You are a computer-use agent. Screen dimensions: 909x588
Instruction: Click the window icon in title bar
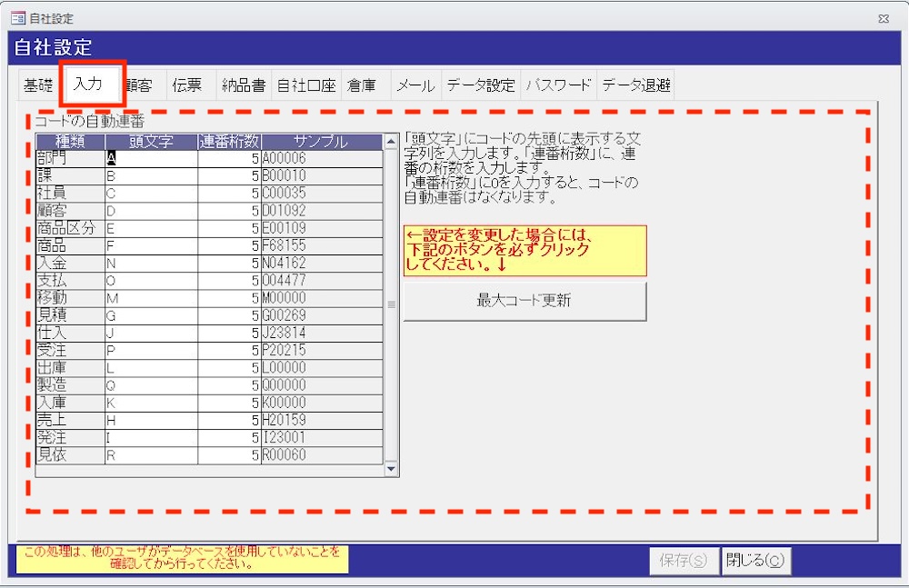(17, 18)
